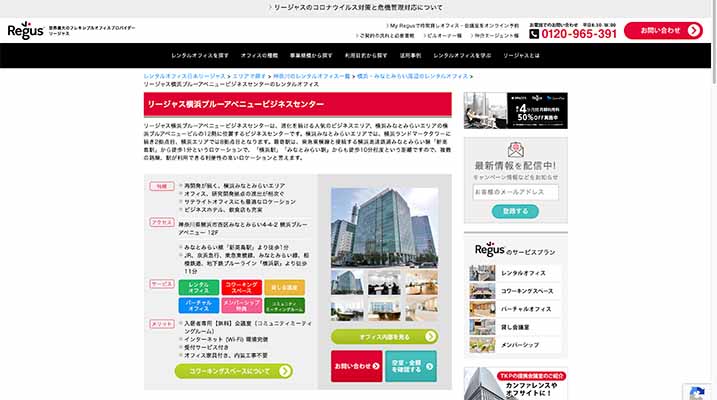This screenshot has width=717, height=400.
Task: Click the page vertical scrollbar
Action: click(714, 42)
